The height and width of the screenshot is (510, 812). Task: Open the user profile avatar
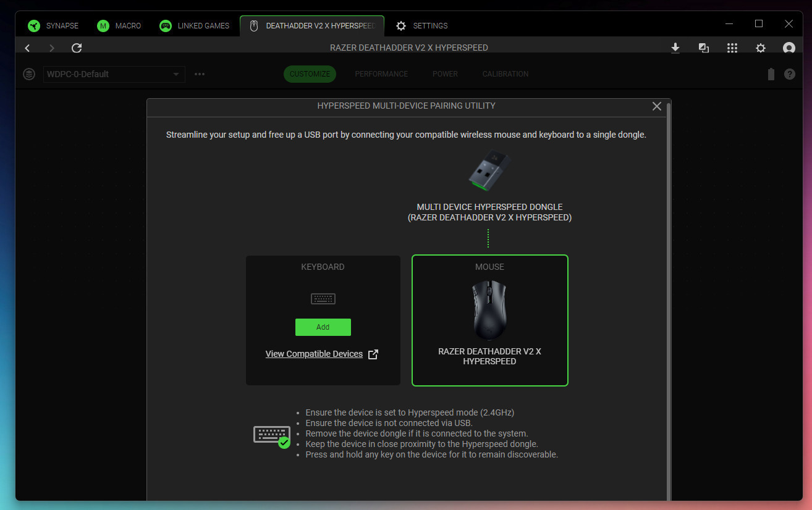pyautogui.click(x=789, y=48)
